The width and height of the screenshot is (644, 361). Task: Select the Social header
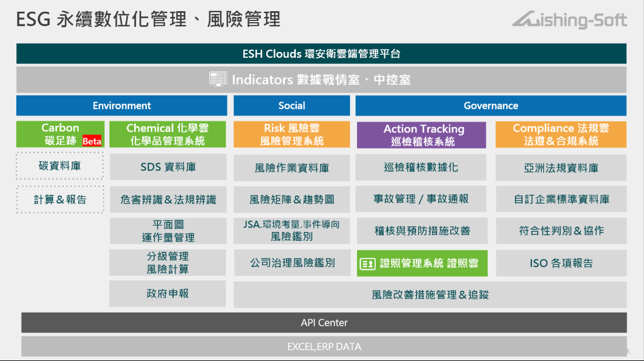(292, 106)
